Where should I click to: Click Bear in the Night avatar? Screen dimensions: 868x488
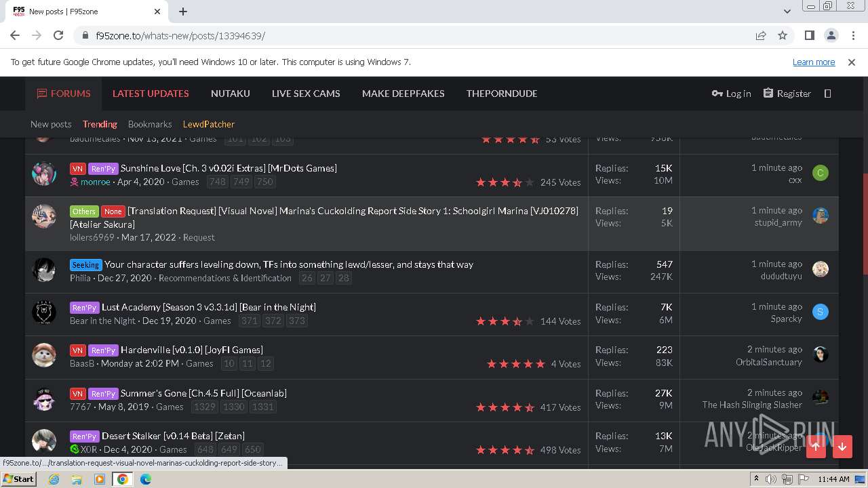coord(44,312)
